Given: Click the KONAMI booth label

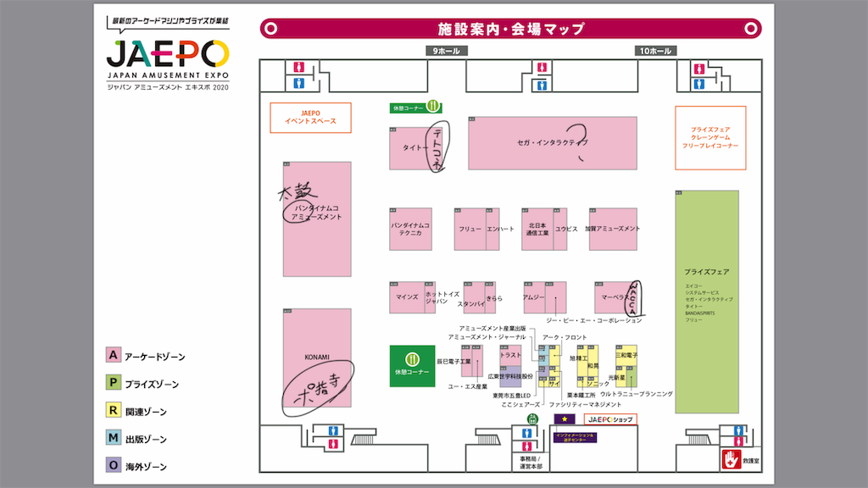Looking at the screenshot, I should [317, 358].
